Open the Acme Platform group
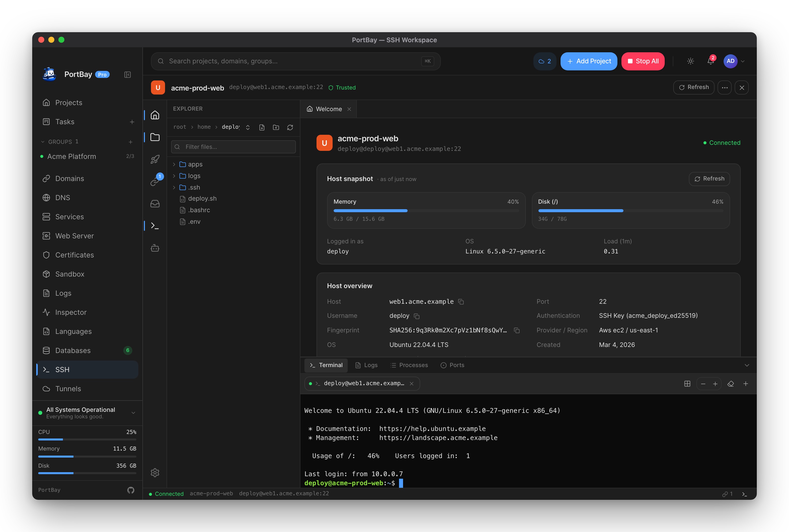Screen dimensions: 789x532 [87, 156]
